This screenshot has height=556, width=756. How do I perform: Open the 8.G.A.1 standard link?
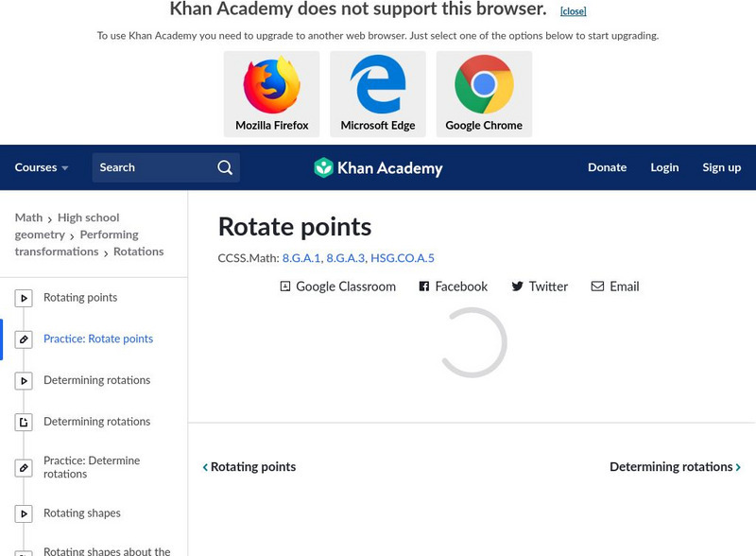(x=301, y=258)
